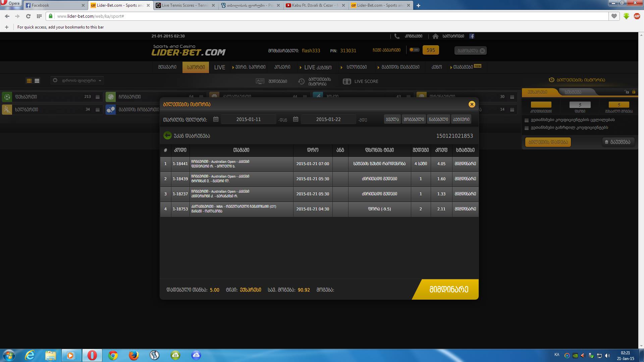Open Firefox from the Windows taskbar
This screenshot has width=644, height=362.
(x=133, y=355)
